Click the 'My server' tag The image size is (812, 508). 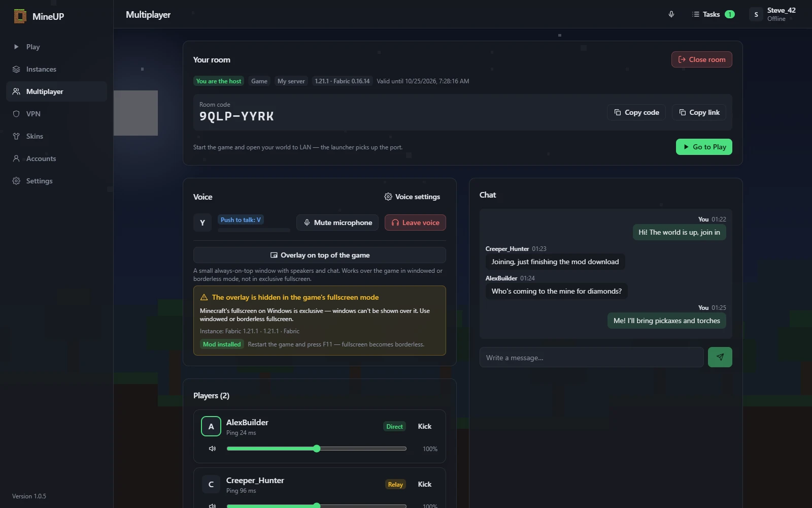(291, 81)
